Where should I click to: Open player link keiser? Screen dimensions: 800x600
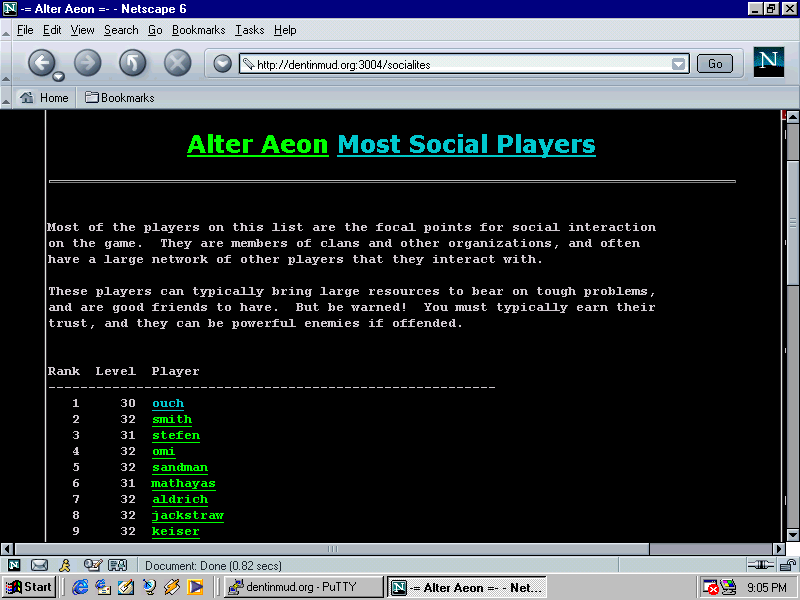[x=176, y=531]
